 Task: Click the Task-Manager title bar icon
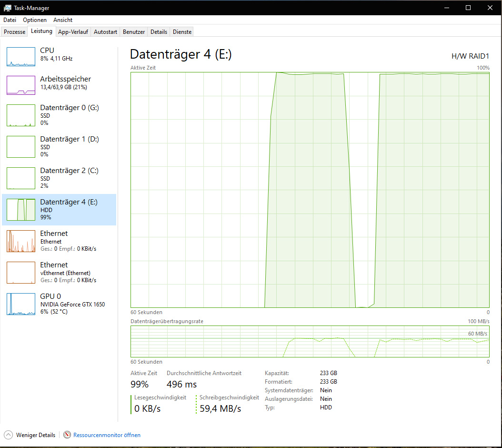tap(8, 8)
